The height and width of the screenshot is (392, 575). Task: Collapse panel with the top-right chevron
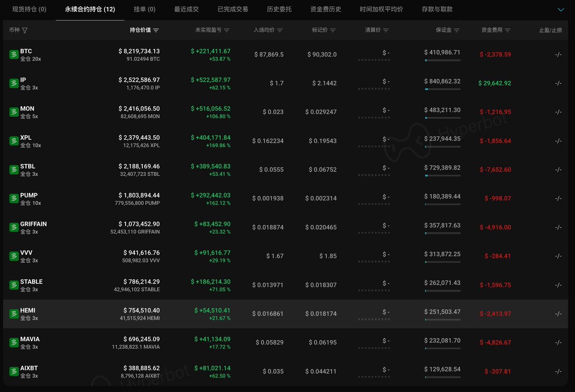pyautogui.click(x=561, y=10)
